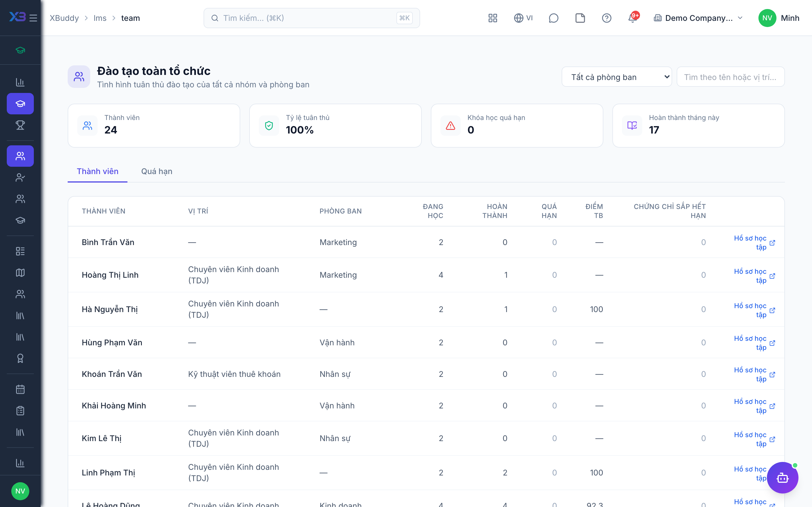Toggle the hamburger sidebar menu
The height and width of the screenshot is (507, 812).
[33, 18]
